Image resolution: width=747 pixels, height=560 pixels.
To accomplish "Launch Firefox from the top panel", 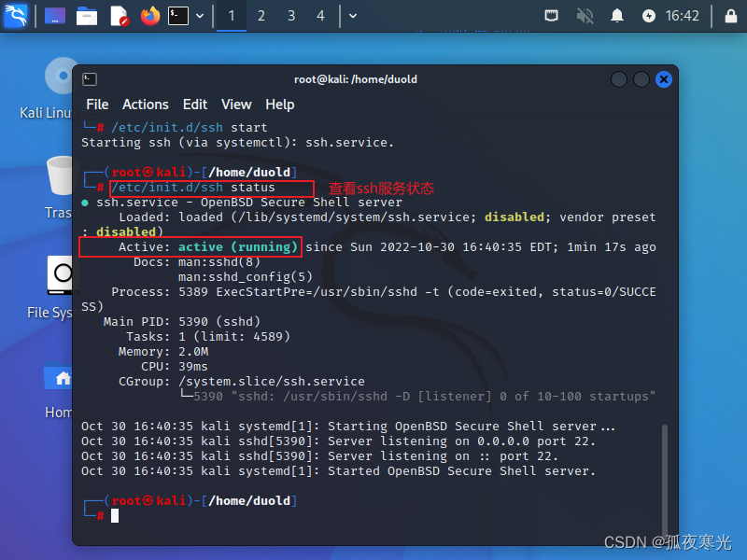I will pos(149,15).
